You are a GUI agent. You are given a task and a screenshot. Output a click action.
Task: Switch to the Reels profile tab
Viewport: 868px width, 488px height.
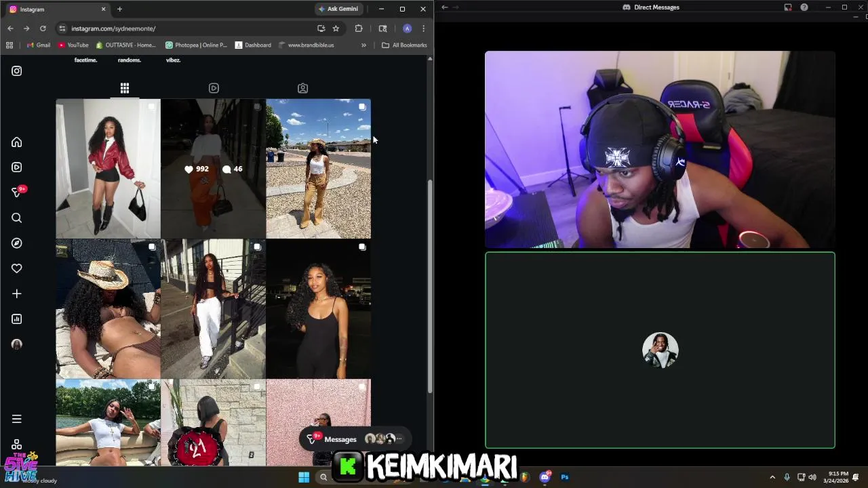click(x=214, y=88)
